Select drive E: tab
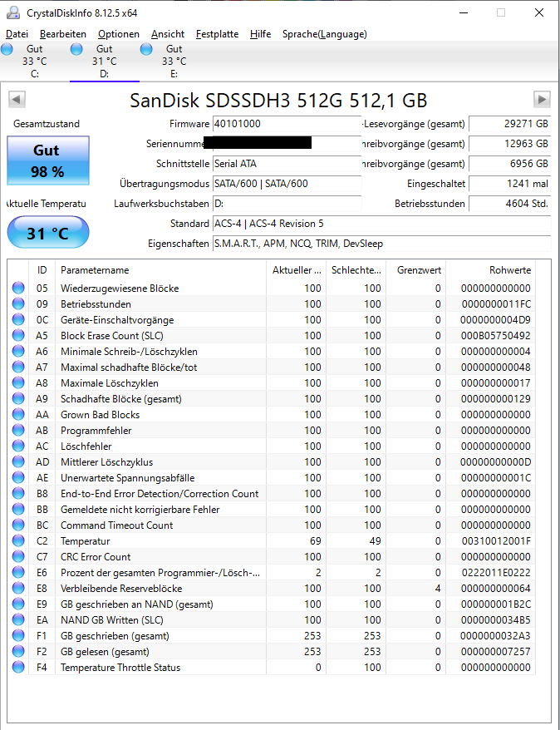This screenshot has height=730, width=560. pyautogui.click(x=174, y=62)
